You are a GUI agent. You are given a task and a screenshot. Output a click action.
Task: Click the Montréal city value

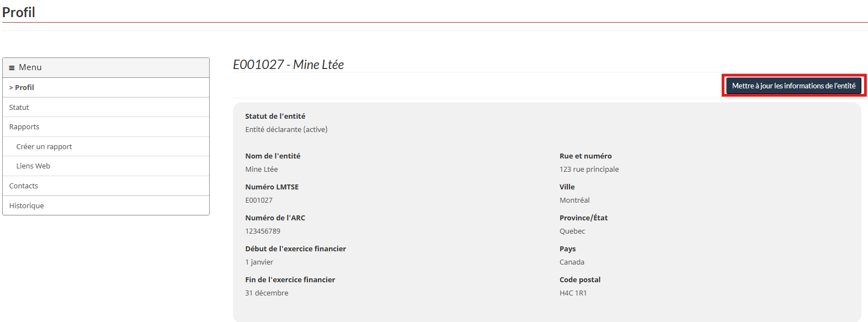click(574, 200)
